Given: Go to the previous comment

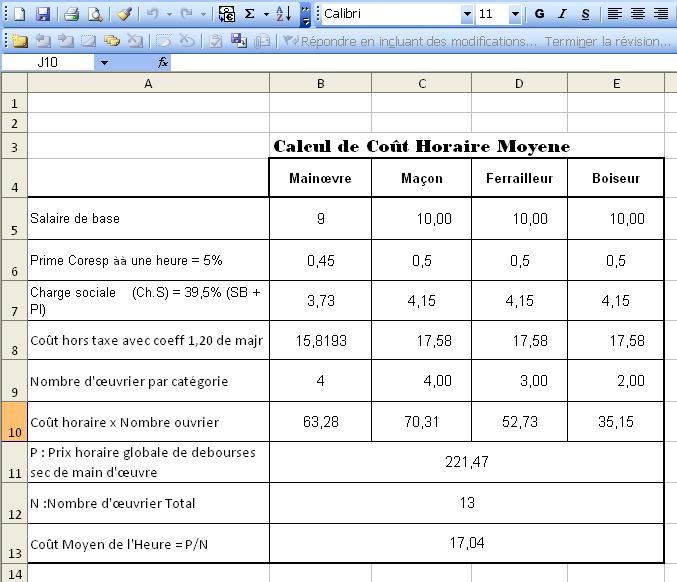Looking at the screenshot, I should coord(43,41).
